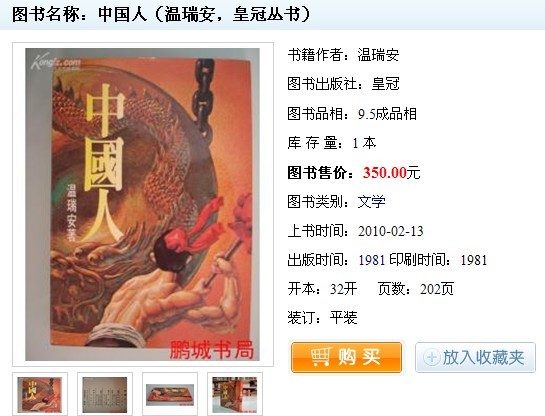
Task: Click the upload date 2010-02-13
Action: [391, 231]
